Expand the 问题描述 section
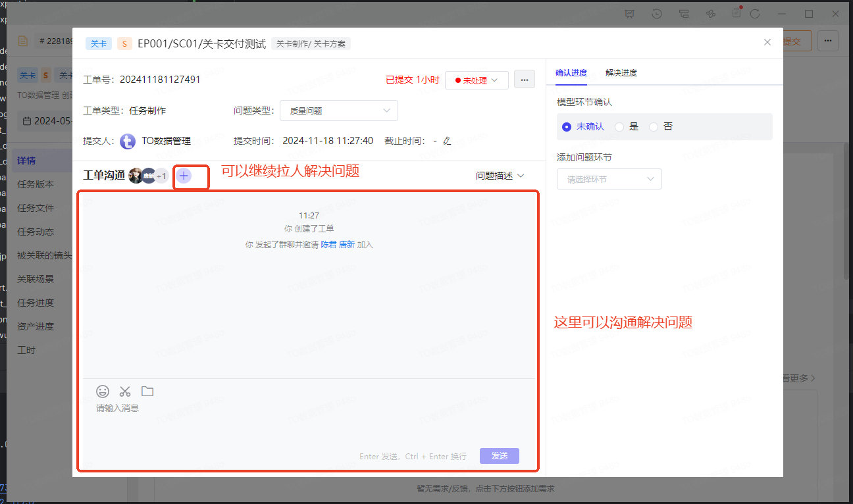This screenshot has width=853, height=504. point(500,176)
